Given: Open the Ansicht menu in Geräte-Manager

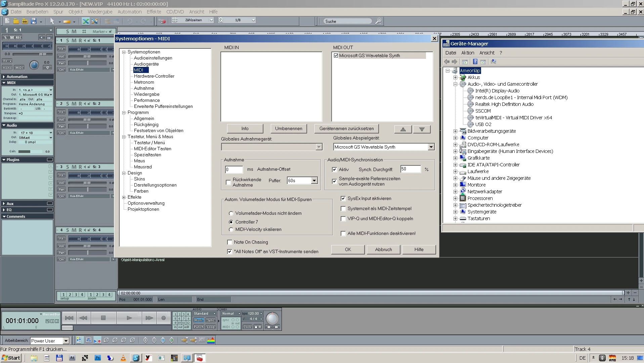Looking at the screenshot, I should tap(487, 53).
